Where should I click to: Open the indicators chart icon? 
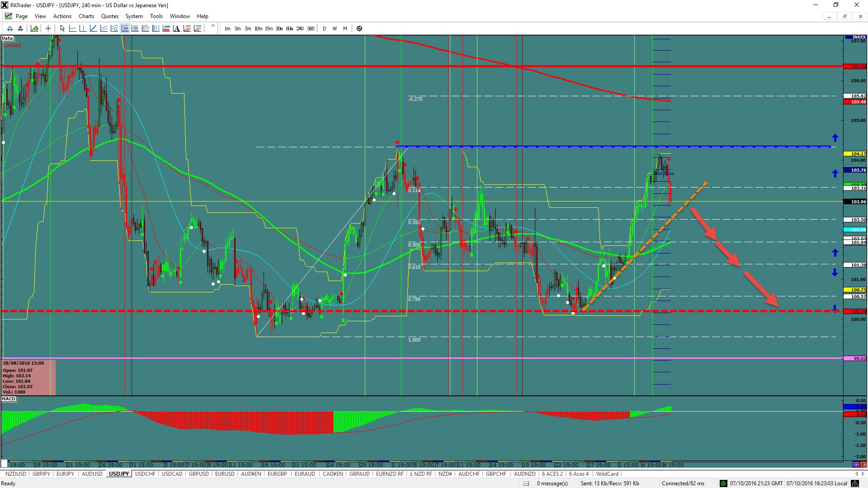(x=34, y=28)
